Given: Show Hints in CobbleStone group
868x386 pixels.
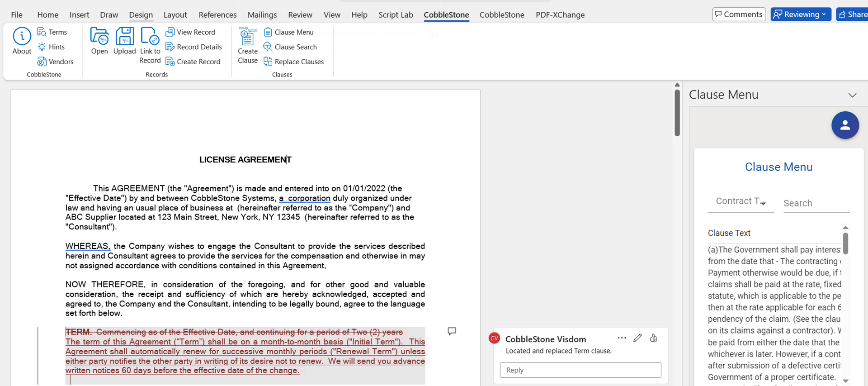Looking at the screenshot, I should (x=51, y=47).
